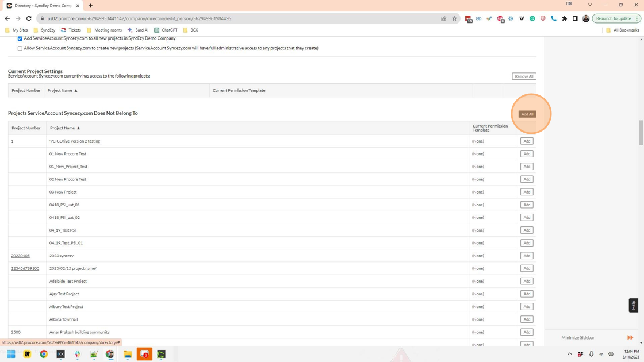
Task: Expand the sidebar with orange double arrows
Action: coord(630,337)
